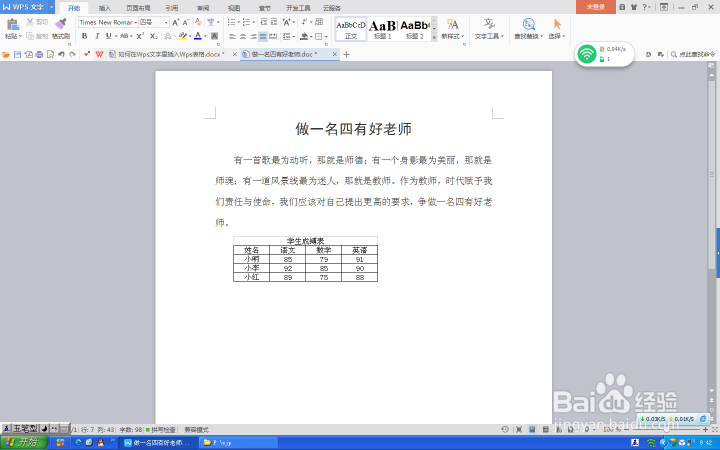The image size is (720, 450).
Task: Apply superscript formatting
Action: click(x=140, y=36)
